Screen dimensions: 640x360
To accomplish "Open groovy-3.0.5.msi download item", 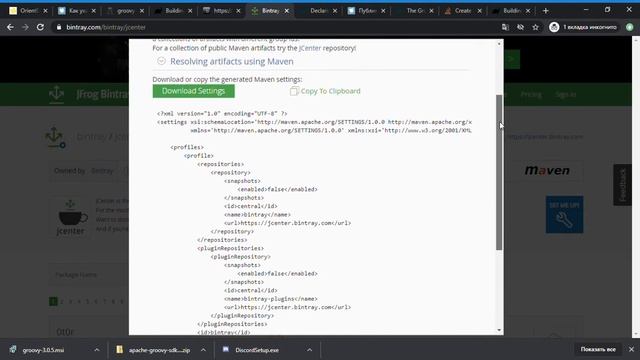I will tap(44, 350).
